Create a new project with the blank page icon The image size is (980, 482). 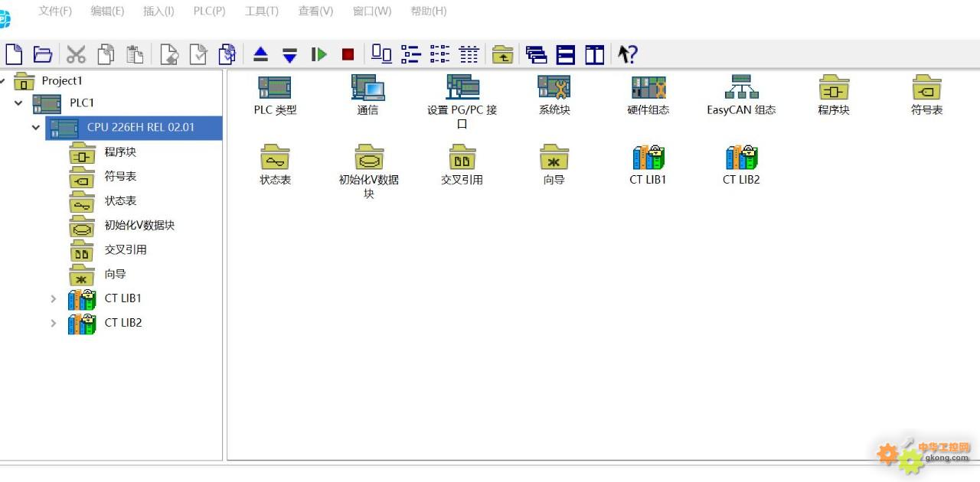pyautogui.click(x=14, y=54)
